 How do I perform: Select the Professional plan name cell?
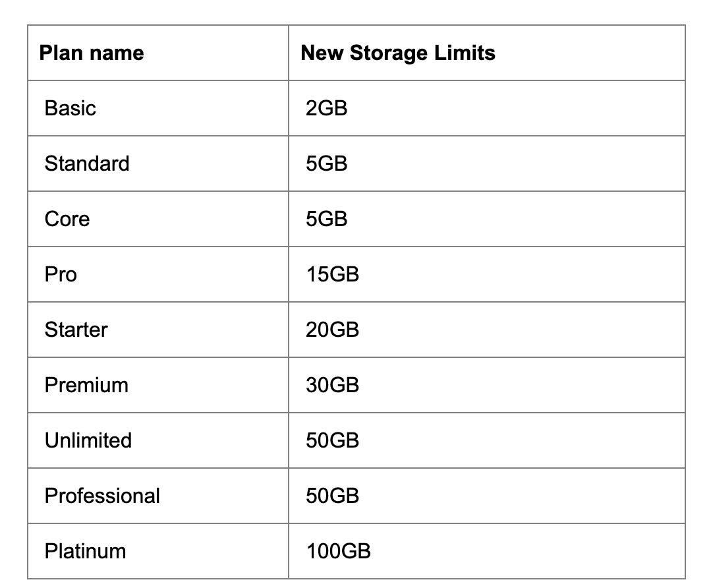pyautogui.click(x=102, y=496)
